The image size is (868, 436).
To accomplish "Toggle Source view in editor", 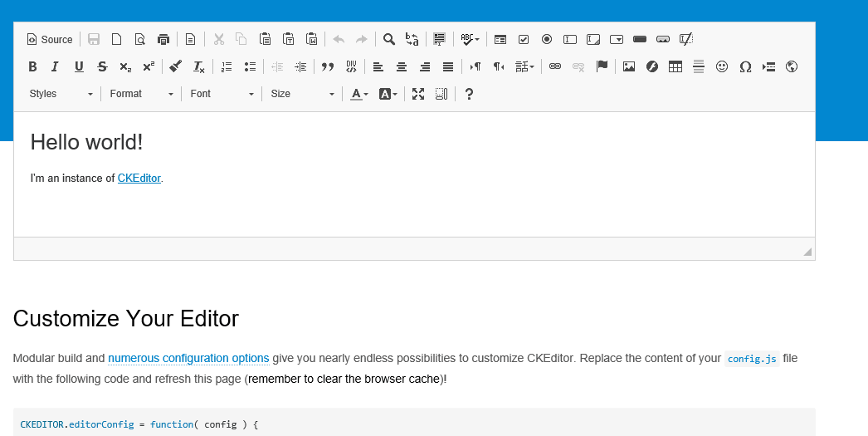I will 50,39.
